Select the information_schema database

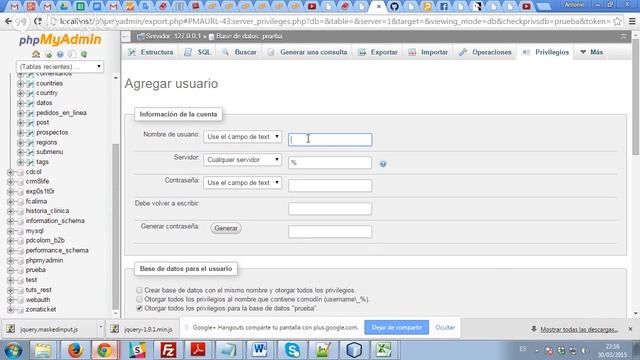tap(55, 221)
